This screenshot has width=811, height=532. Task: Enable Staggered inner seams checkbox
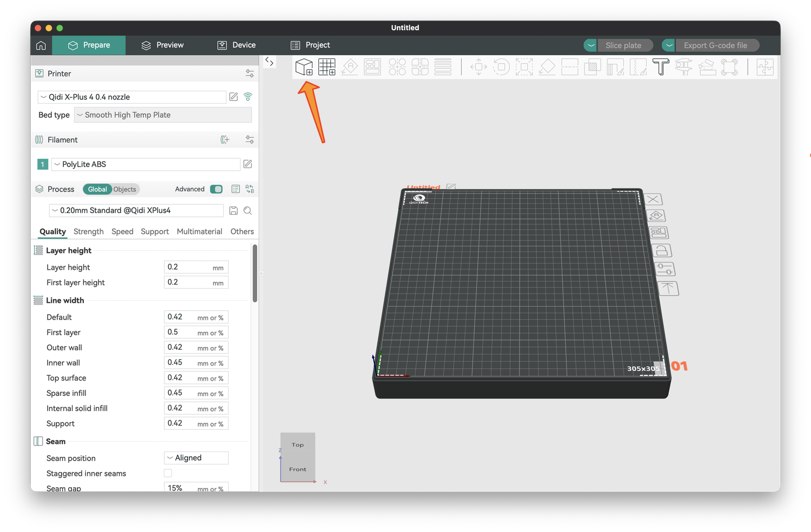168,473
